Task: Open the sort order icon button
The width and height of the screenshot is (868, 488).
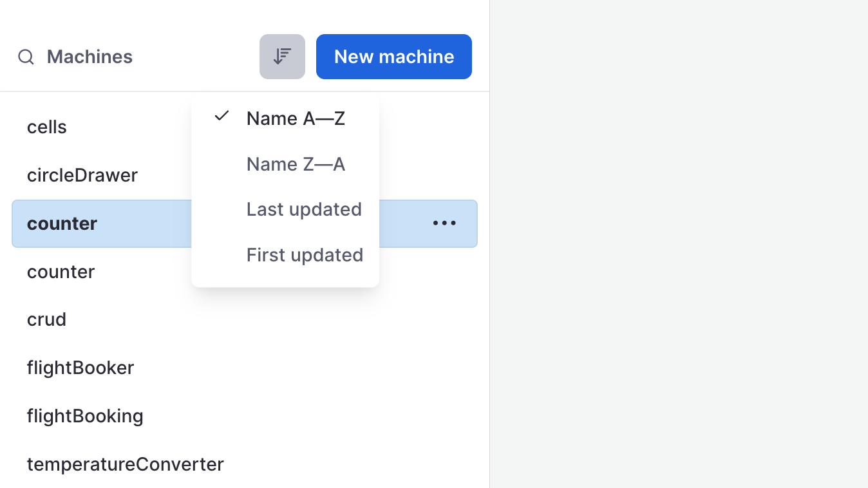Action: coord(282,56)
